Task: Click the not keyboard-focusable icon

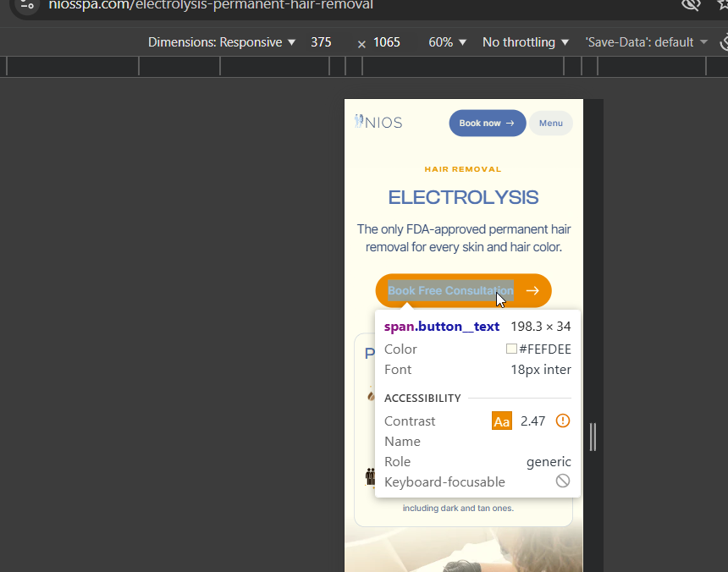Action: tap(563, 481)
